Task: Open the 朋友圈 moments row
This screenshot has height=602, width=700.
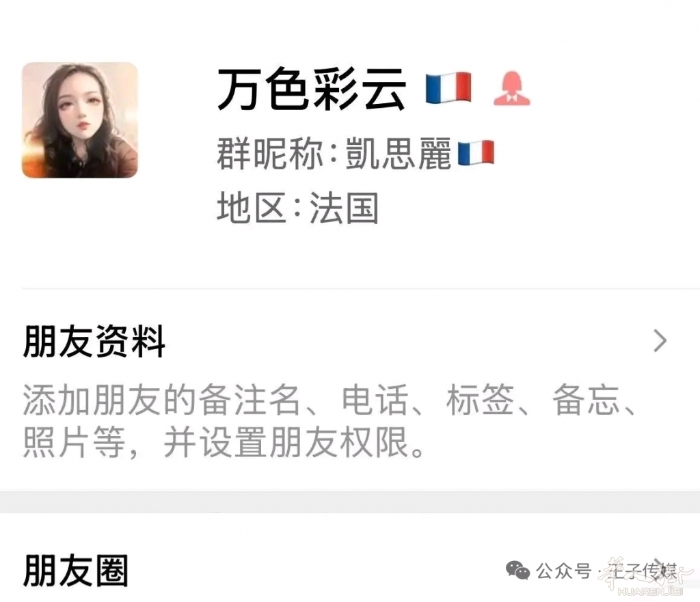Action: (x=350, y=570)
